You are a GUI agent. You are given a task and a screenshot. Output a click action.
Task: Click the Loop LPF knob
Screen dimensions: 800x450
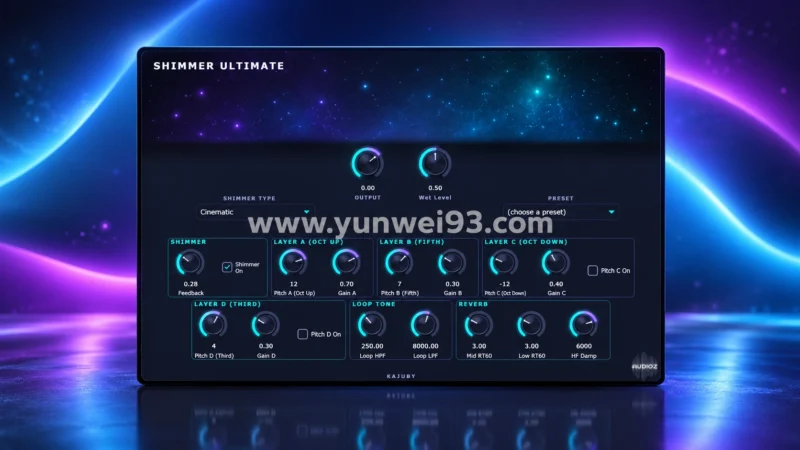click(425, 324)
